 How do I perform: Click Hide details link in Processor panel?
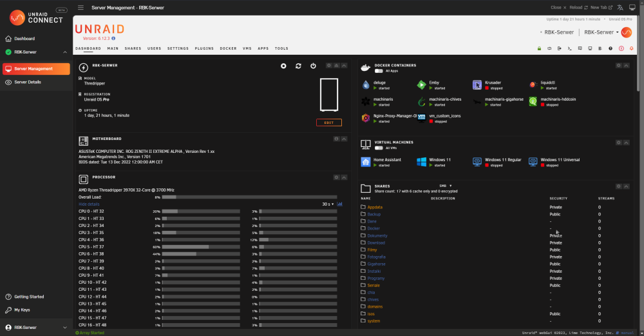89,204
